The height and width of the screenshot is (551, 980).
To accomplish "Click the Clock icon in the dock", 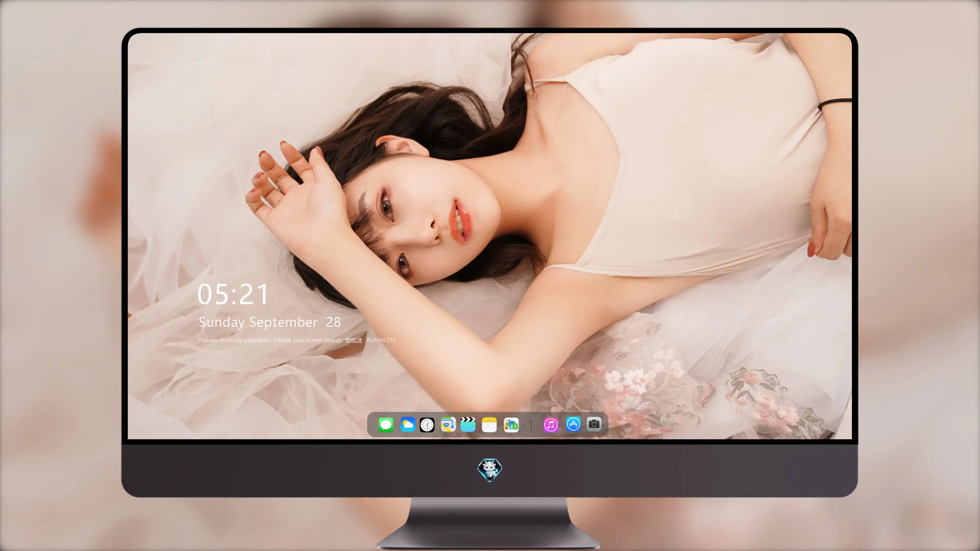I will click(427, 425).
